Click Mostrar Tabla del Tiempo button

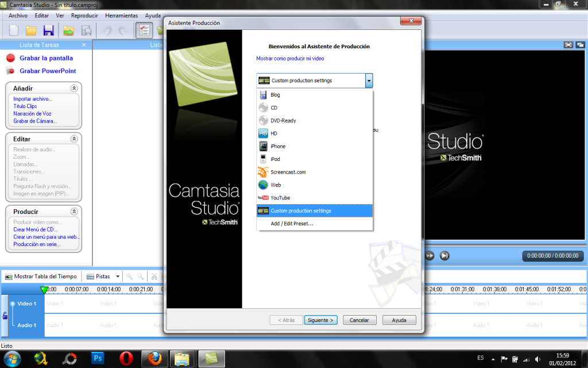coord(41,277)
